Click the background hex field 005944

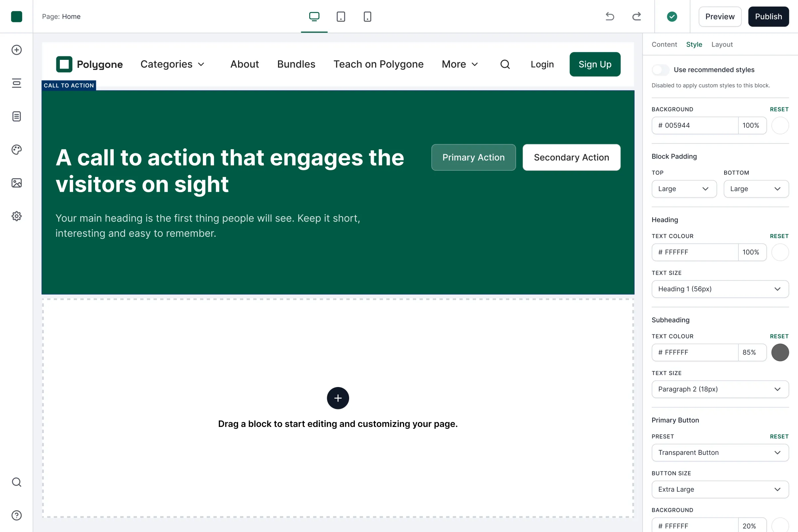click(x=695, y=126)
